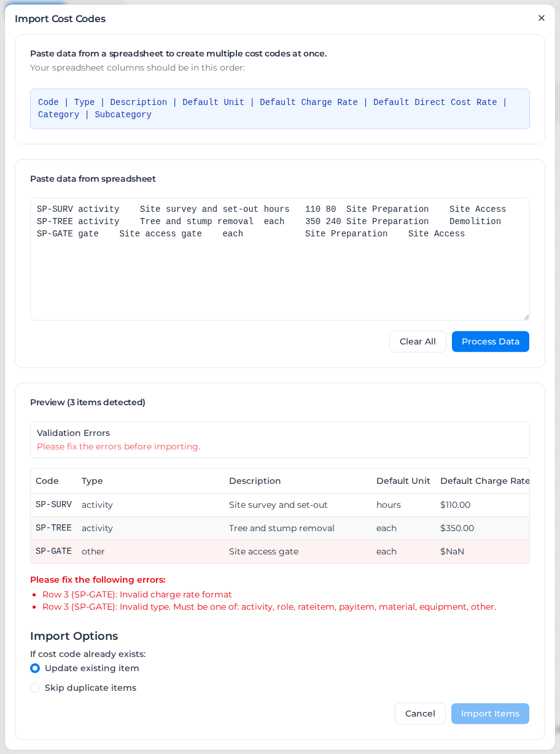
Task: Select Skip duplicate items option
Action: pos(35,688)
